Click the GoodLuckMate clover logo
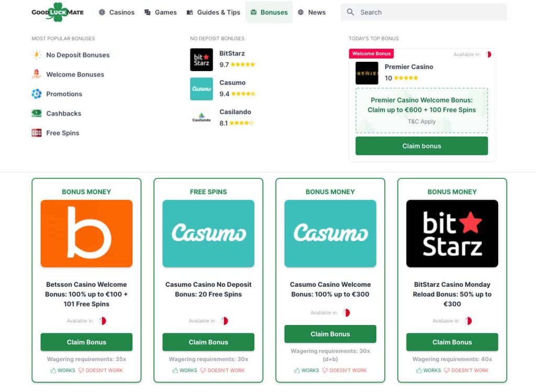This screenshot has height=392, width=536. click(58, 13)
